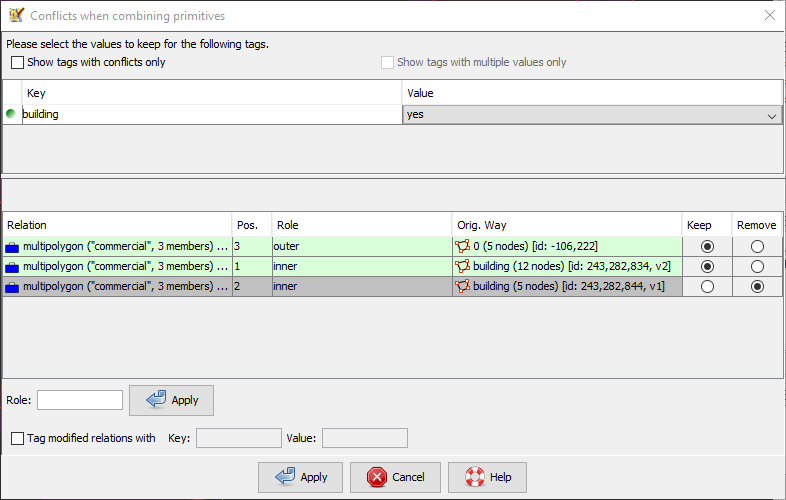Click Apply next to the Role field
Viewport: 786px width, 500px height.
171,400
